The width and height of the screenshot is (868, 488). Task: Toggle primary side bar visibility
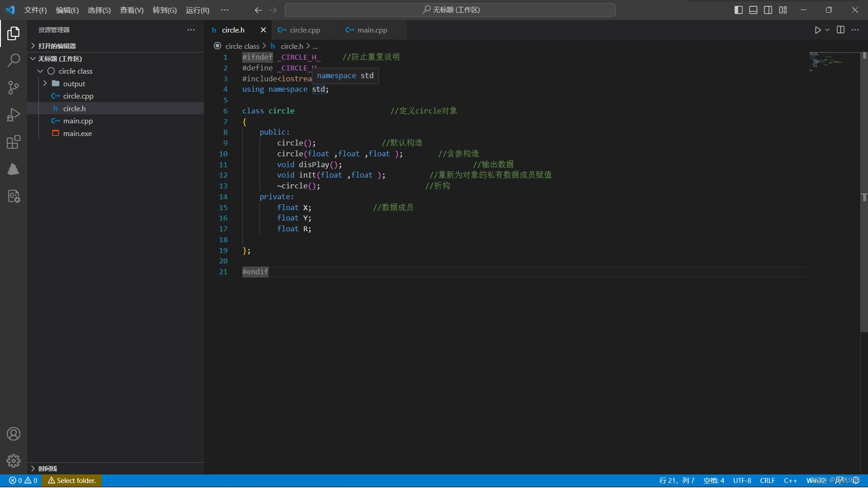(x=738, y=10)
